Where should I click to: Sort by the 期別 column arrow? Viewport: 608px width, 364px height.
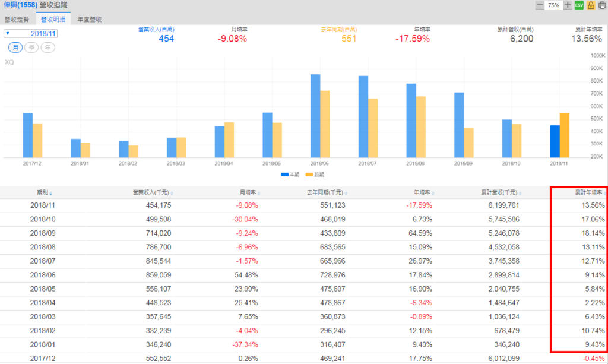pos(51,193)
